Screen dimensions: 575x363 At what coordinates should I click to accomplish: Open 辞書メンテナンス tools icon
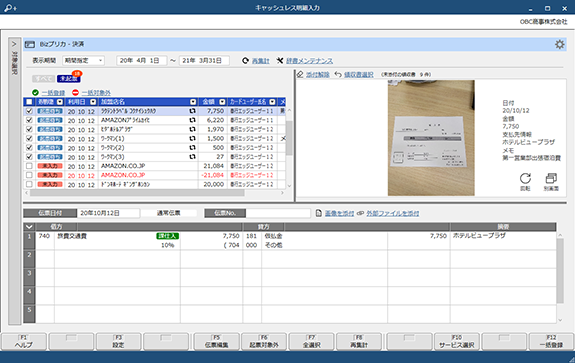(280, 60)
